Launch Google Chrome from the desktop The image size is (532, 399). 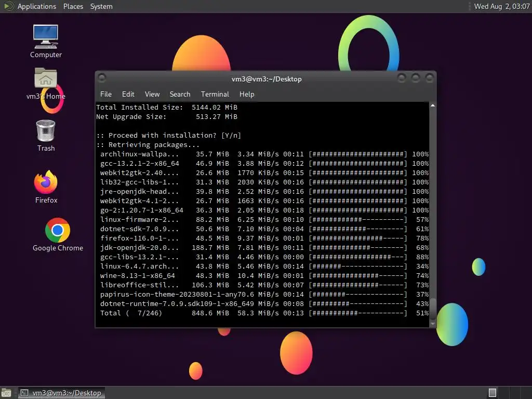click(x=58, y=234)
